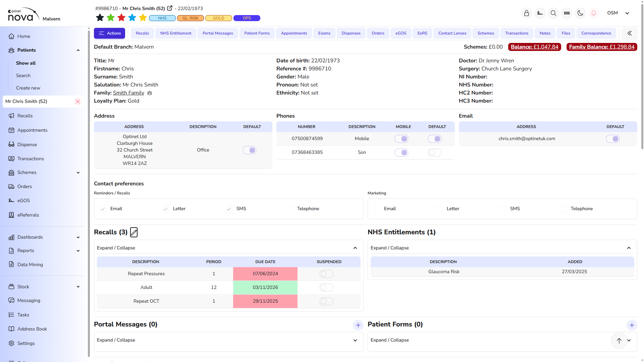This screenshot has width=644, height=362.
Task: Click the Family Balance £1,298.84 link
Action: (601, 47)
